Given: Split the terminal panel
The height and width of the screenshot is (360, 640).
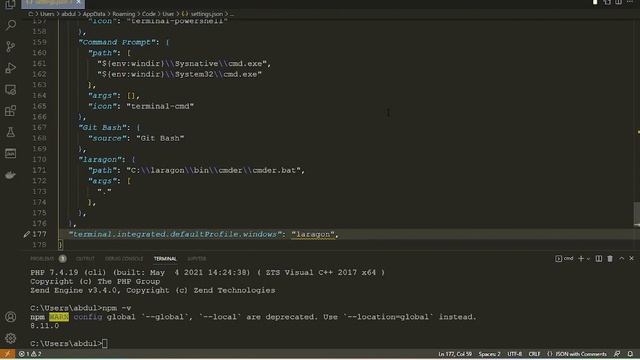Looking at the screenshot, I should tap(598, 258).
